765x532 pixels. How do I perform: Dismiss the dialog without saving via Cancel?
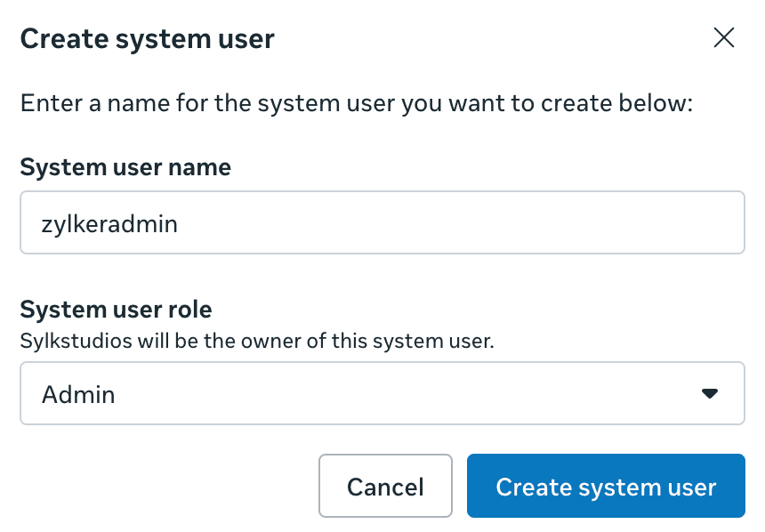click(x=385, y=487)
